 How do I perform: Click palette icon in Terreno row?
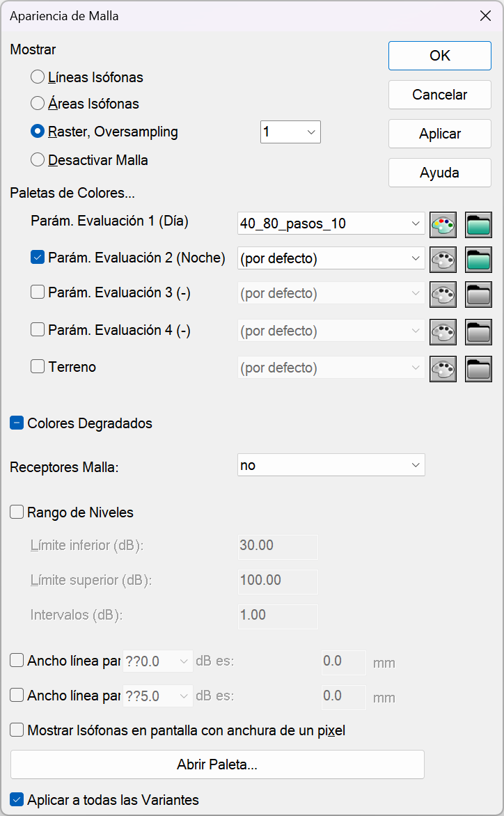[443, 369]
